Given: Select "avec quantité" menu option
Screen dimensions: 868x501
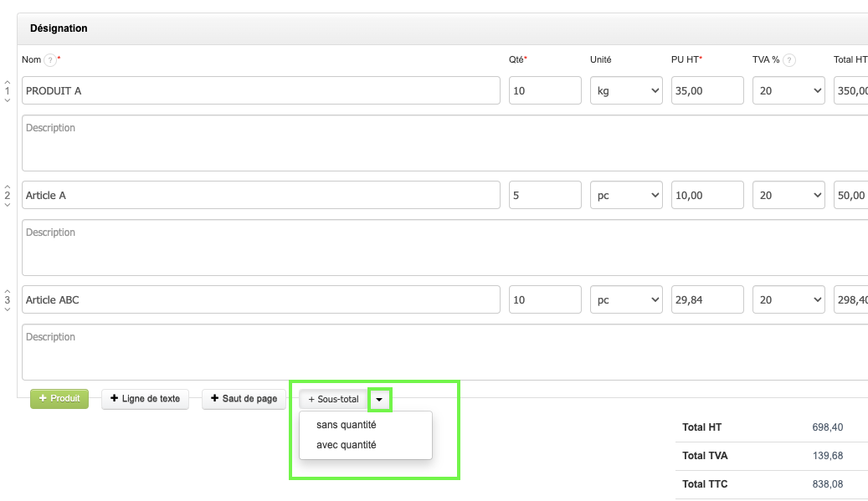Looking at the screenshot, I should [x=346, y=445].
